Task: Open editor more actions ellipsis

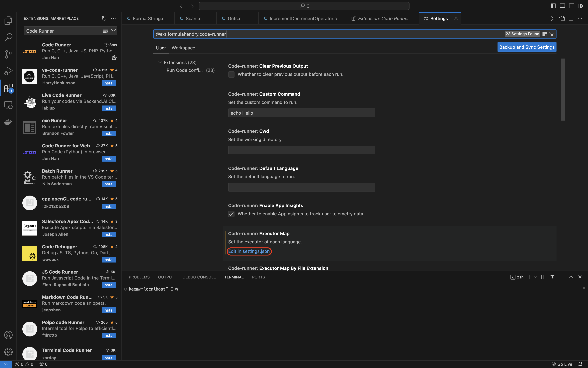Action: pyautogui.click(x=580, y=19)
